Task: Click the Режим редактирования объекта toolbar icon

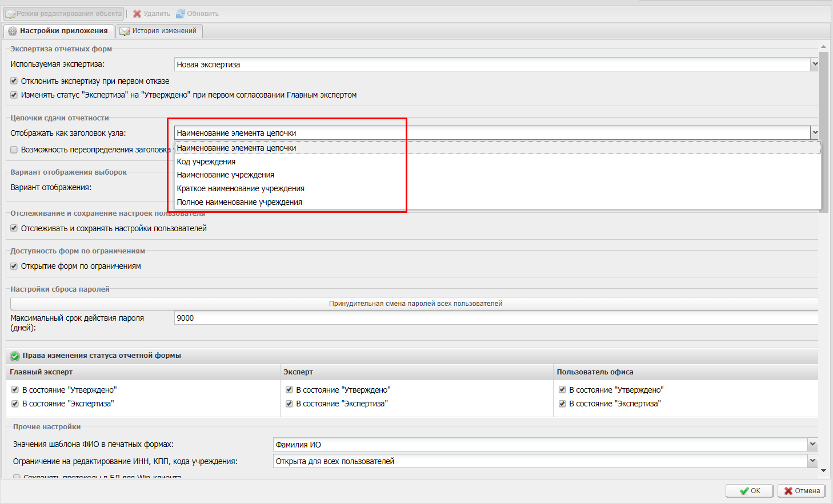Action: 10,14
